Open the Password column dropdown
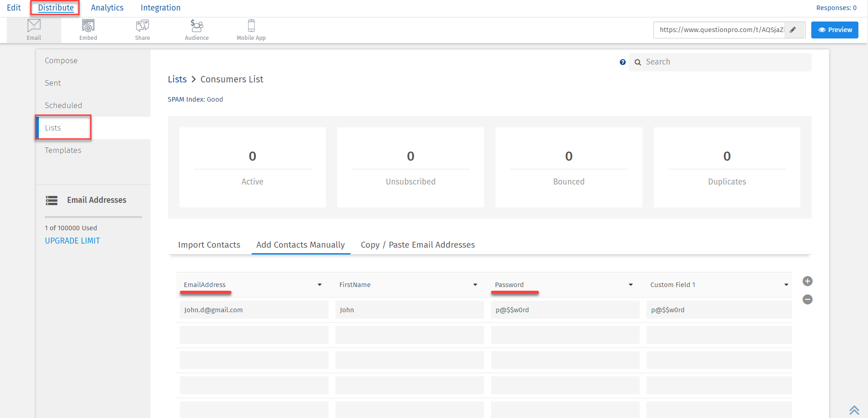868x418 pixels. point(631,285)
